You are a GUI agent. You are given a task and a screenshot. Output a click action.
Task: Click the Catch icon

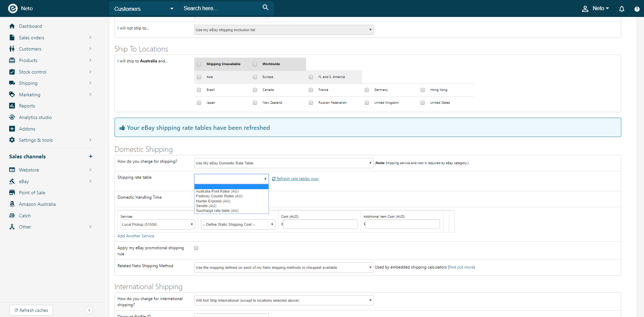coord(12,216)
